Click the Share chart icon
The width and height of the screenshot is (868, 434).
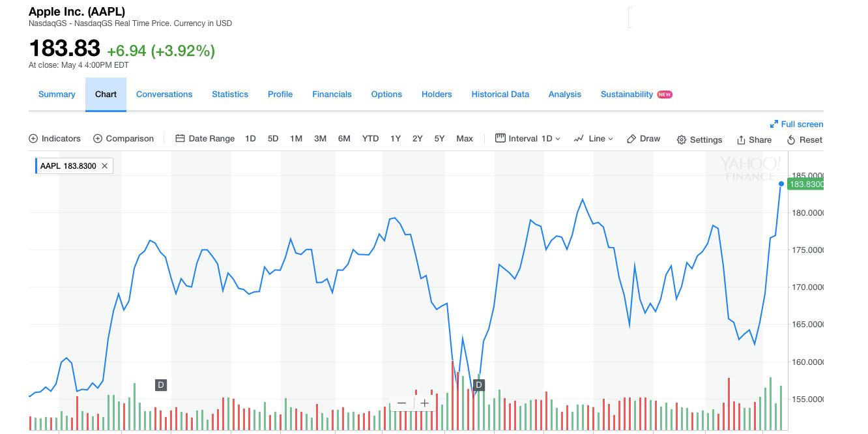[x=741, y=139]
